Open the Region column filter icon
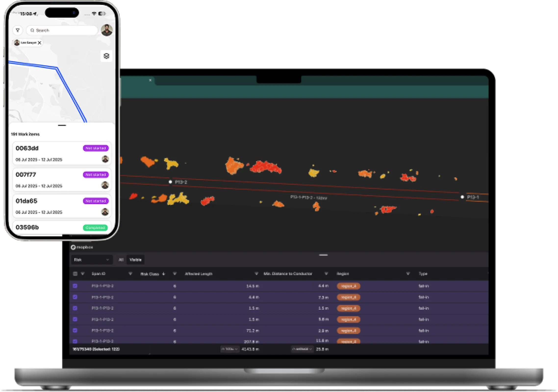Image resolution: width=558 pixels, height=392 pixels. click(x=408, y=274)
